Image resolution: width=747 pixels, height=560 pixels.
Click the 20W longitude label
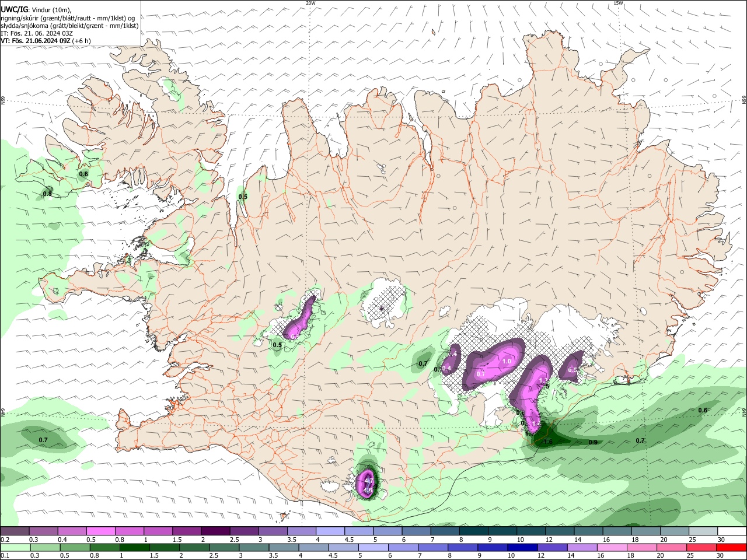pyautogui.click(x=310, y=3)
